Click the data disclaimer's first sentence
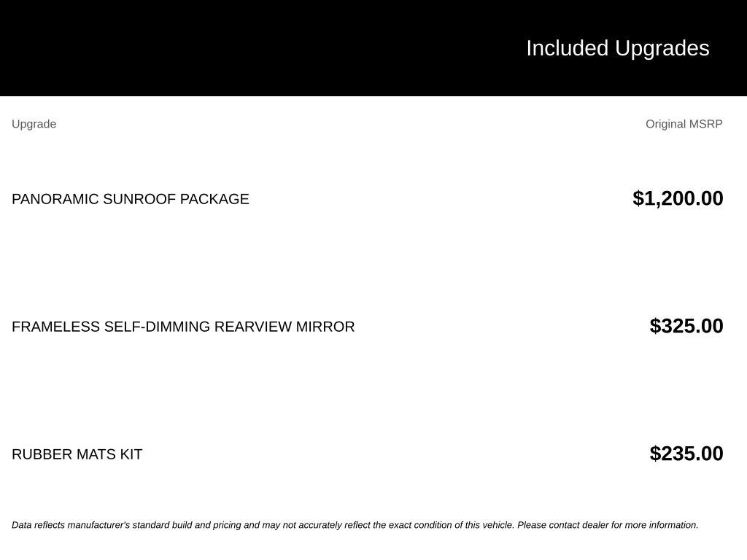The height and width of the screenshot is (560, 747). coord(263,525)
